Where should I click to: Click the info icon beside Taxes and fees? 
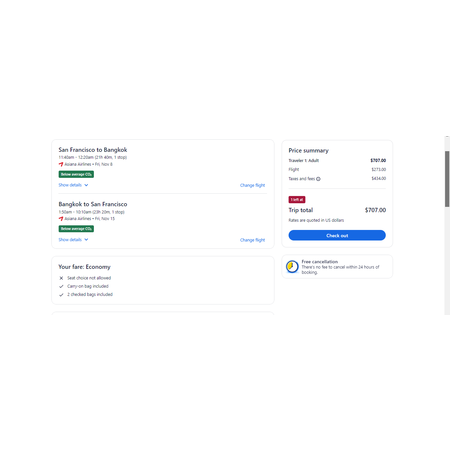[x=318, y=179]
